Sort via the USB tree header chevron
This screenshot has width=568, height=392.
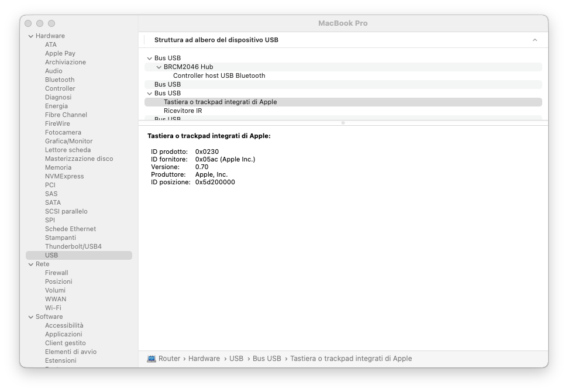pyautogui.click(x=535, y=40)
